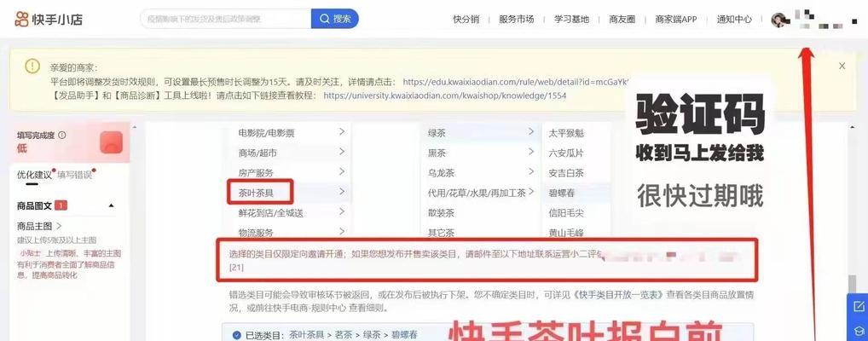Image resolution: width=868 pixels, height=341 pixels.
Task: Click the 快手小店 logo
Action: tap(49, 20)
